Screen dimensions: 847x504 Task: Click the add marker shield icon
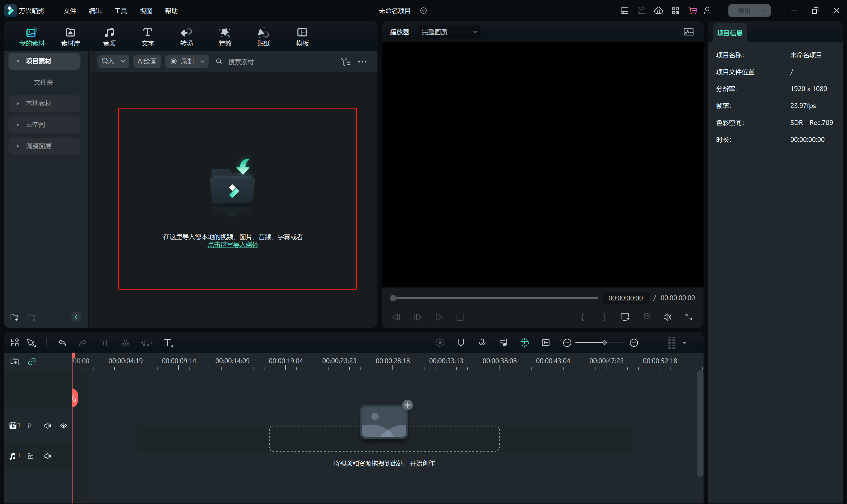pos(461,342)
